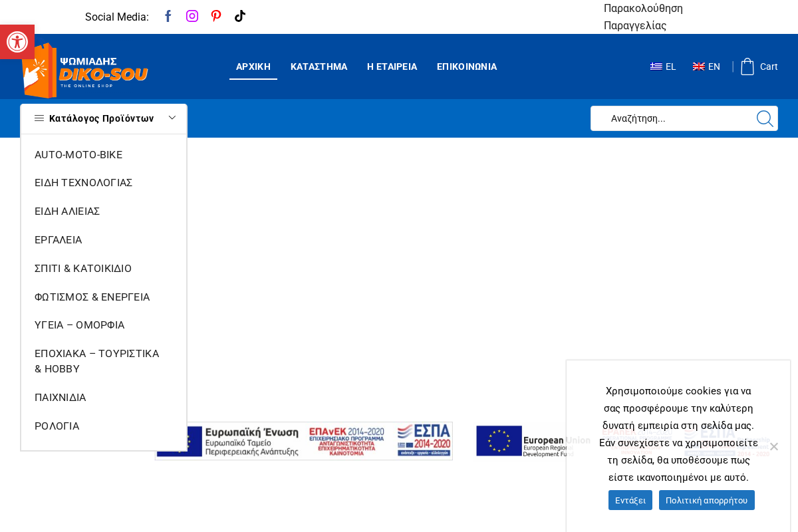This screenshot has height=532, width=798.
Task: Open the accessibility tools icon
Action: [17, 42]
